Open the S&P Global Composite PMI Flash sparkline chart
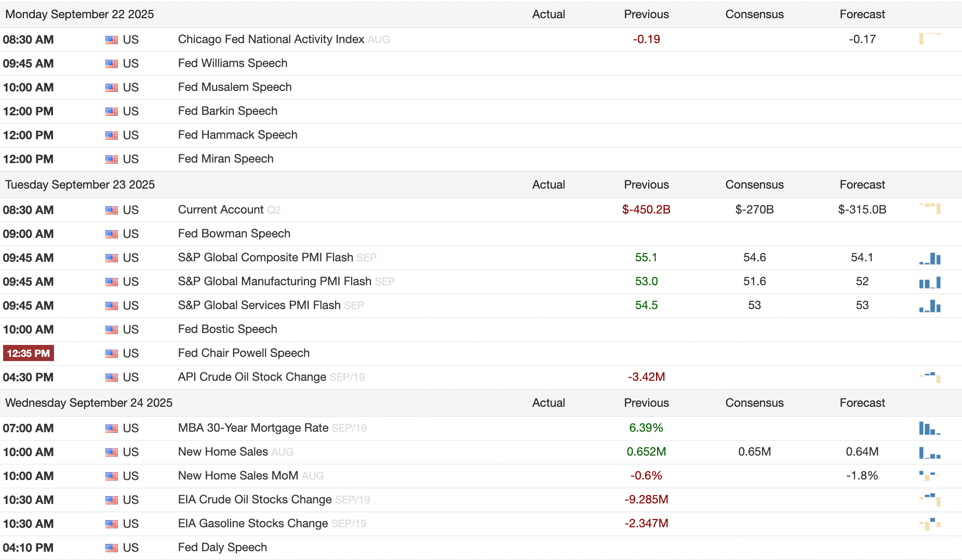Image resolution: width=962 pixels, height=560 pixels. click(929, 258)
